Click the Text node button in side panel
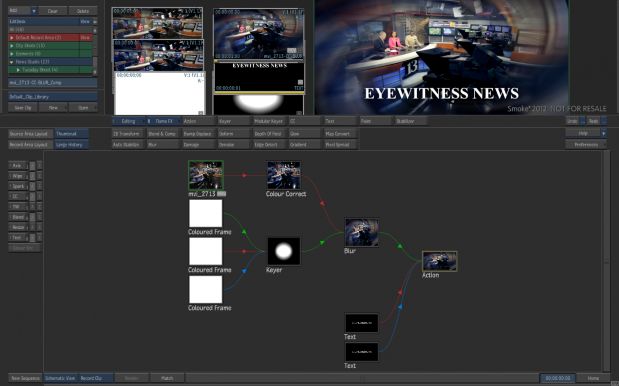The image size is (619, 386). point(18,238)
